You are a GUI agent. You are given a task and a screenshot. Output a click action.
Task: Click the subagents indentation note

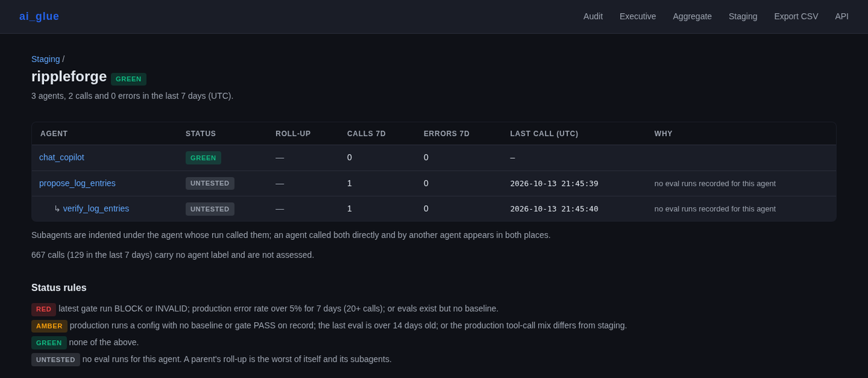tap(291, 235)
